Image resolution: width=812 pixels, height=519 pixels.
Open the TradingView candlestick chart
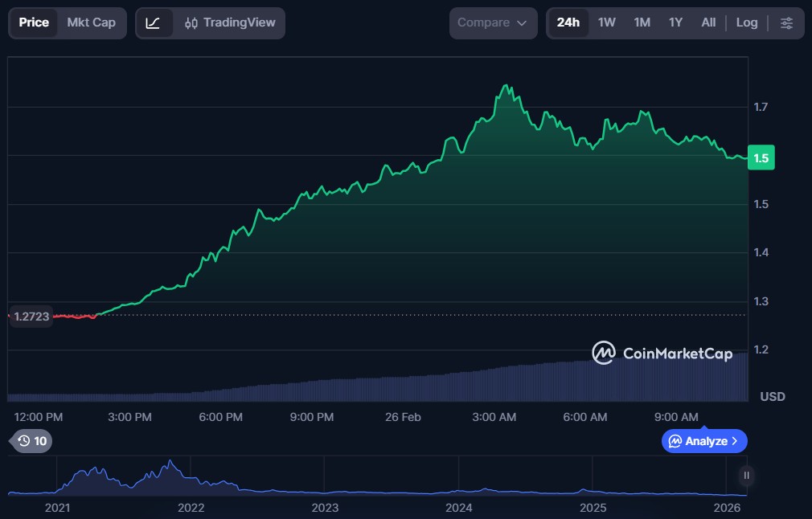229,22
